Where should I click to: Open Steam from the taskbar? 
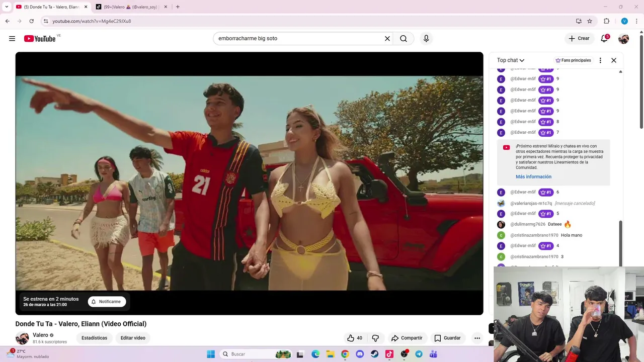374,354
